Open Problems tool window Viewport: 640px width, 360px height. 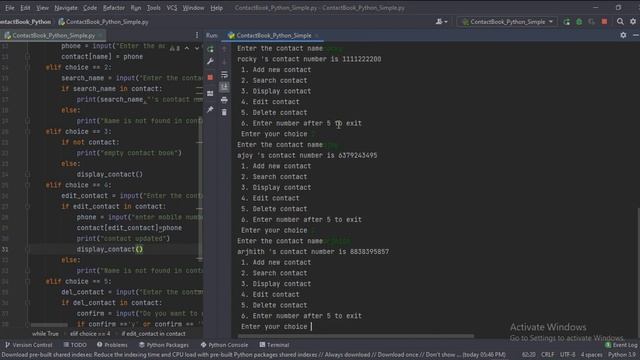coord(112,345)
